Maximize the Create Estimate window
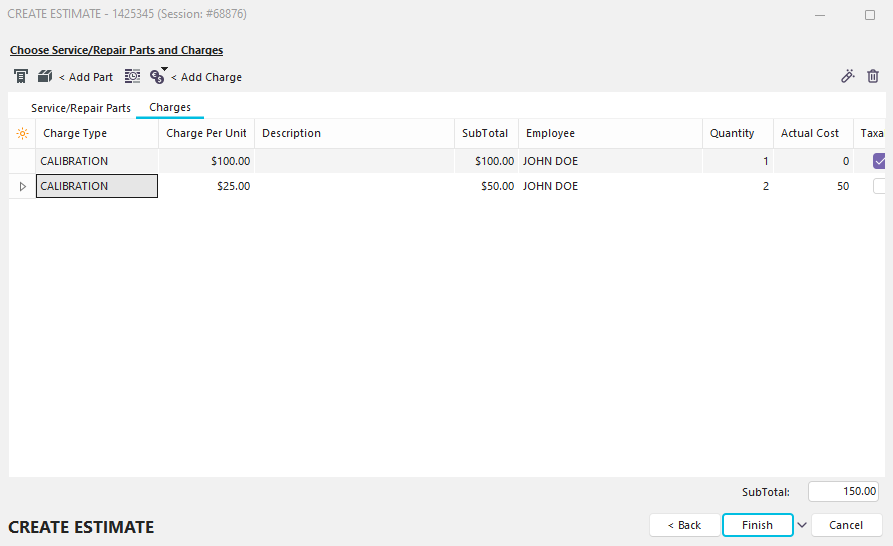The width and height of the screenshot is (893, 546). coord(869,15)
